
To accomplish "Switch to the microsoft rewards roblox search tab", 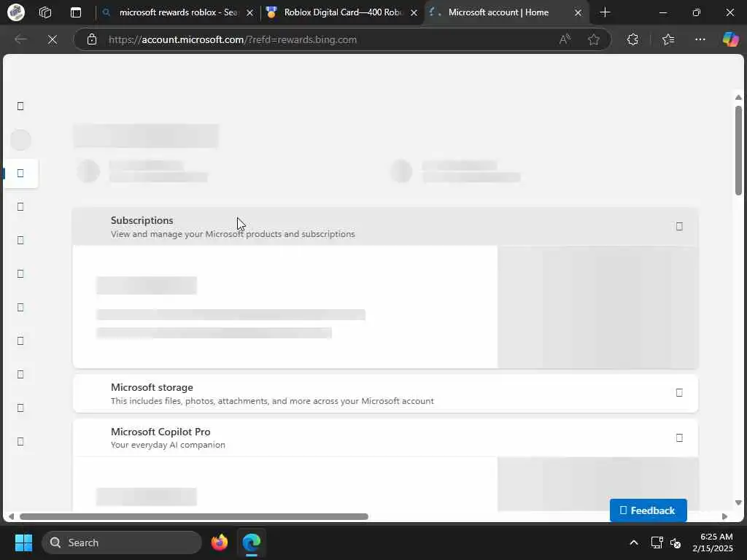I will pos(178,12).
